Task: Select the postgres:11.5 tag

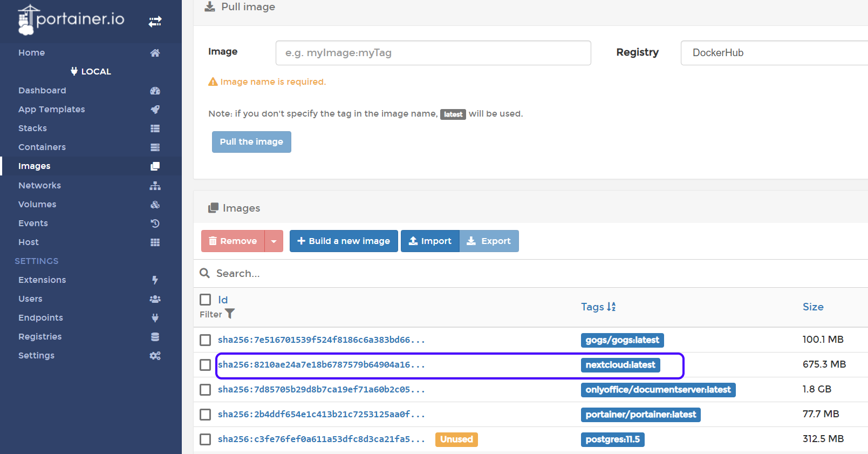Action: (613, 440)
